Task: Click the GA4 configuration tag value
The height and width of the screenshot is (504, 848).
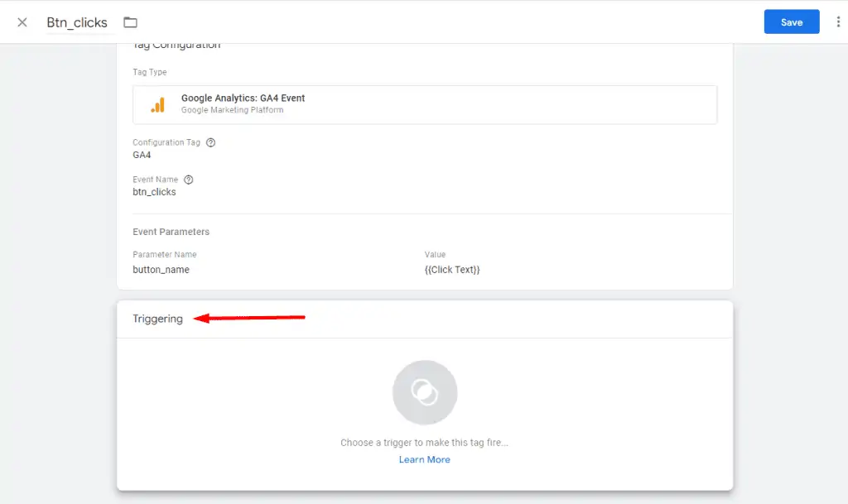Action: (142, 155)
